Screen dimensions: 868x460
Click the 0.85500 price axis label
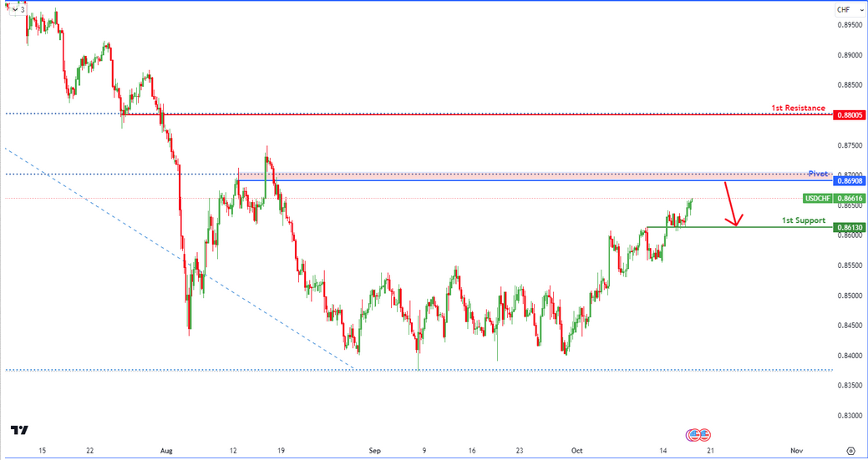pyautogui.click(x=850, y=265)
